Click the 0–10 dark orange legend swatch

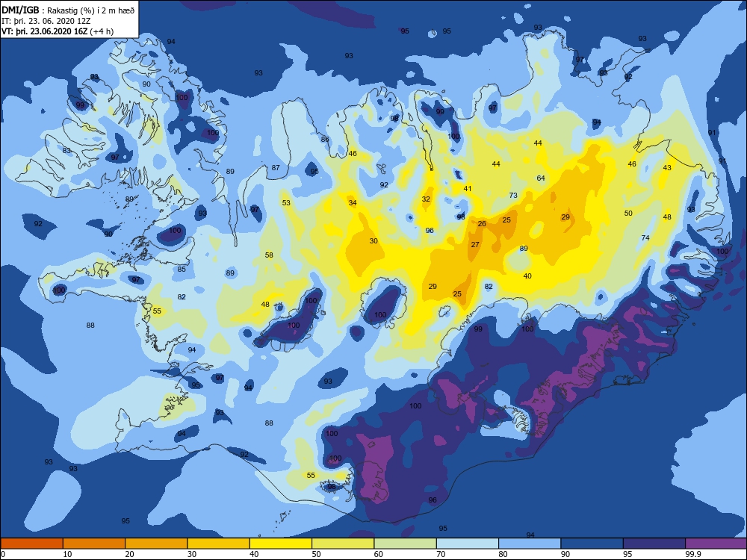[x=31, y=544]
